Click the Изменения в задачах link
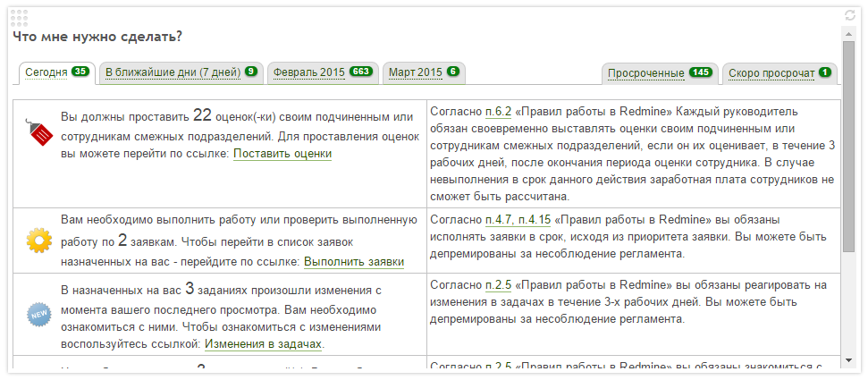The width and height of the screenshot is (868, 380). (263, 344)
